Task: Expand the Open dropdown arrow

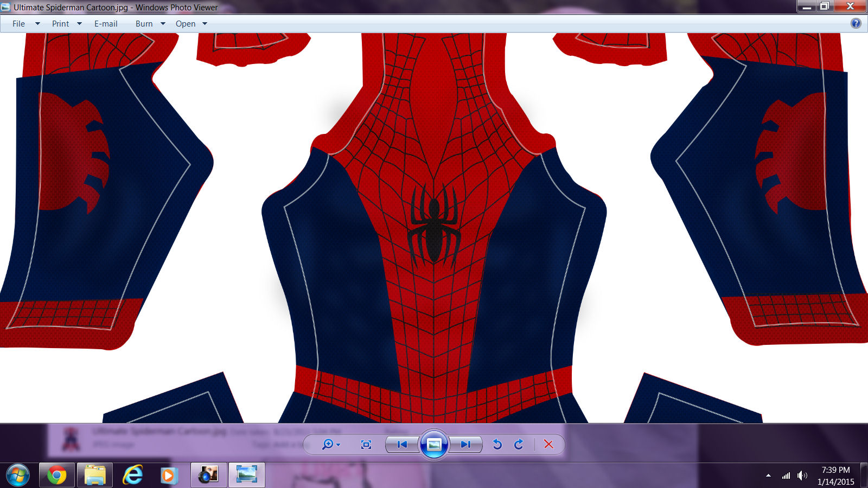Action: [205, 24]
